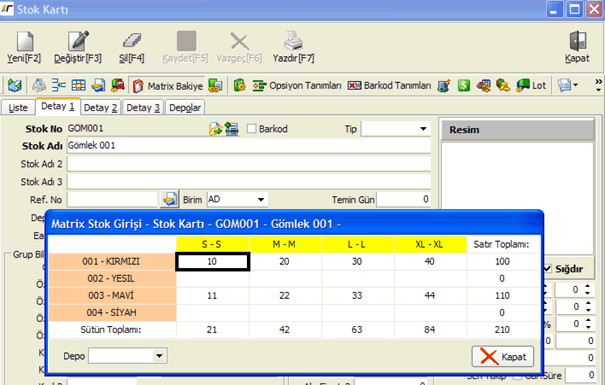Screen dimensions: 605x385
Task: Expand the toolbar overflow chevron
Action: [x=598, y=85]
